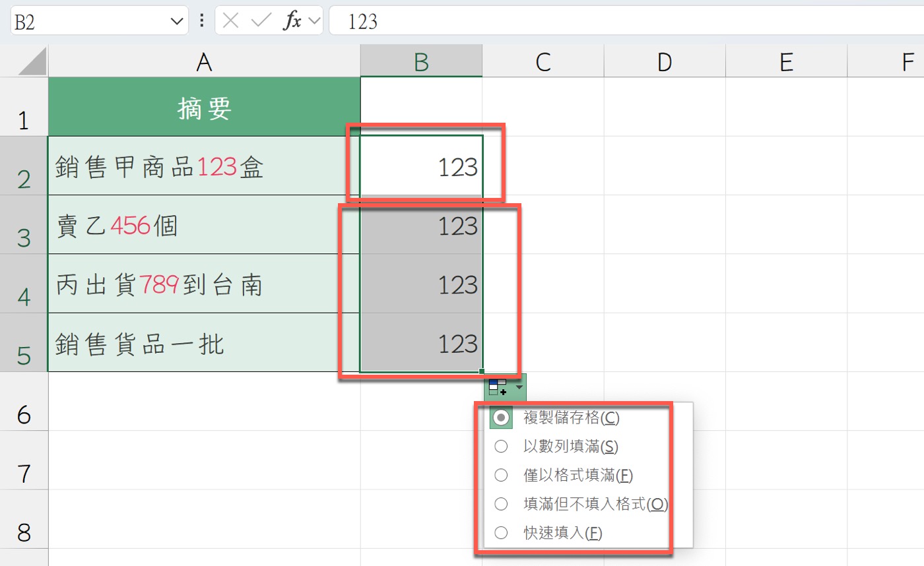The width and height of the screenshot is (924, 566).
Task: Click cell B4 with value 123
Action: [421, 284]
